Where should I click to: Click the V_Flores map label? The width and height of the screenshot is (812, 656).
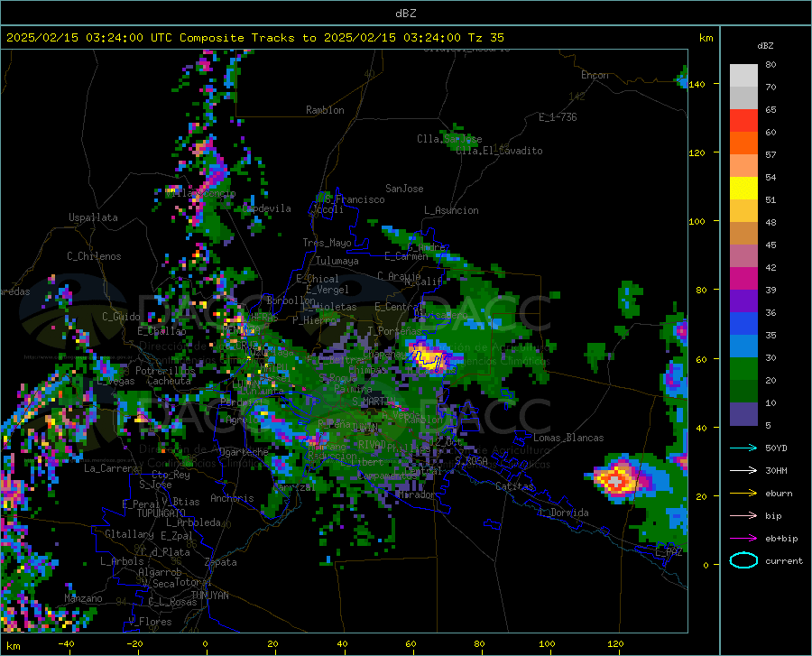click(x=150, y=622)
